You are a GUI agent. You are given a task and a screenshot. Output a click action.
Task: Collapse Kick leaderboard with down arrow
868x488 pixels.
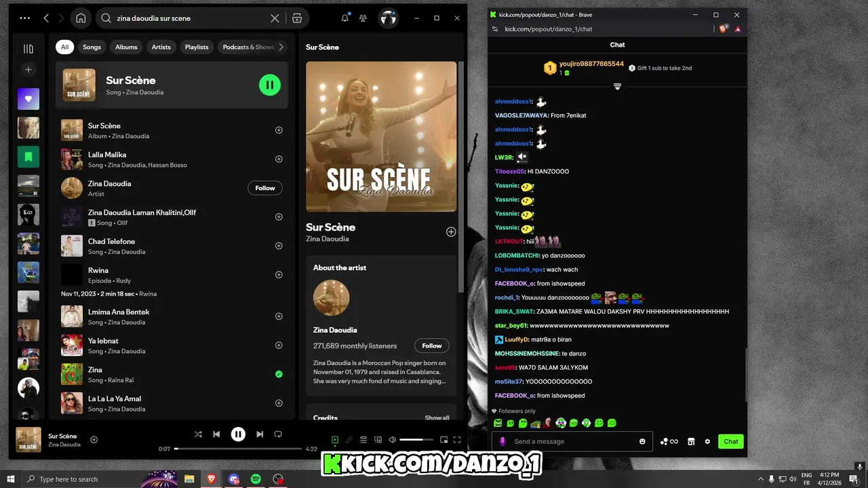click(x=617, y=87)
